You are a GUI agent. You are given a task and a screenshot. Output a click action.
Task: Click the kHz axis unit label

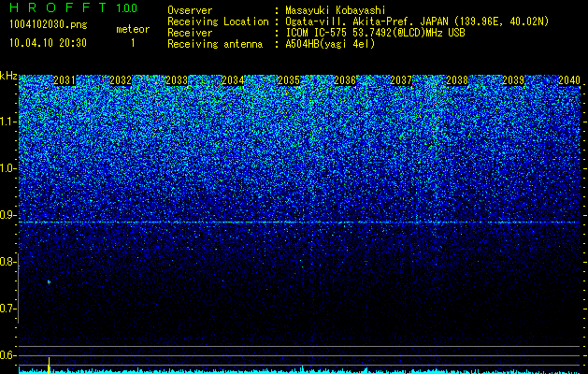(8, 76)
